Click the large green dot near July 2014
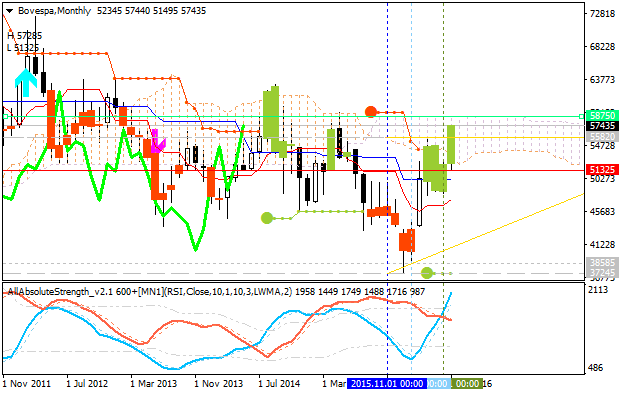The image size is (624, 395). pos(267,218)
